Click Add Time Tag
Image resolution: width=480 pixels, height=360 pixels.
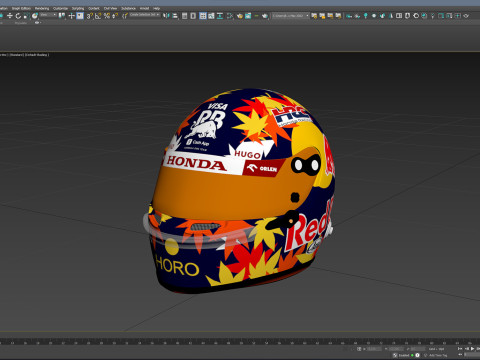[438, 355]
